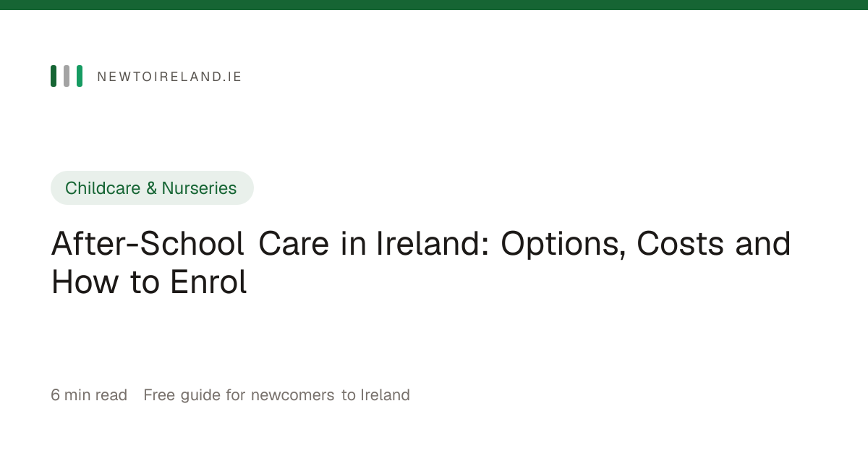Click the How to Enrol headline line

tap(149, 282)
